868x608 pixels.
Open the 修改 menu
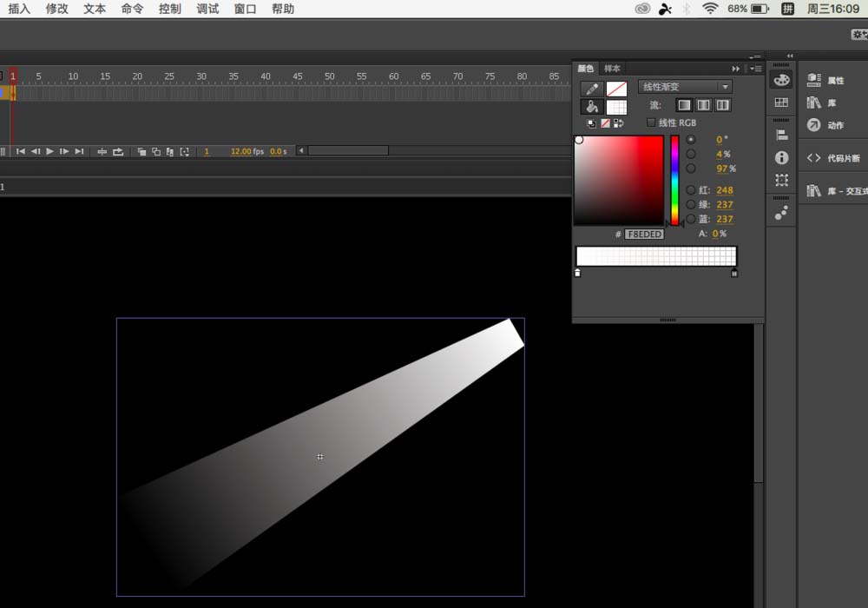click(x=56, y=9)
